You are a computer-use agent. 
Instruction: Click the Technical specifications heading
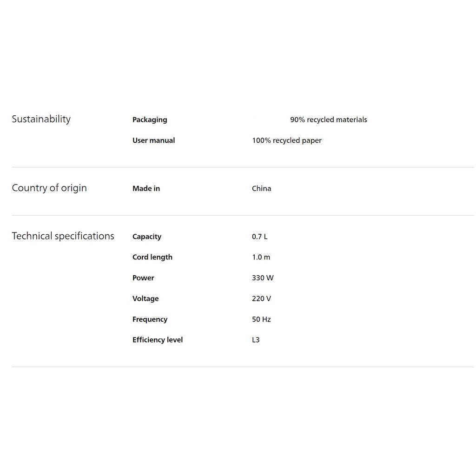click(63, 236)
